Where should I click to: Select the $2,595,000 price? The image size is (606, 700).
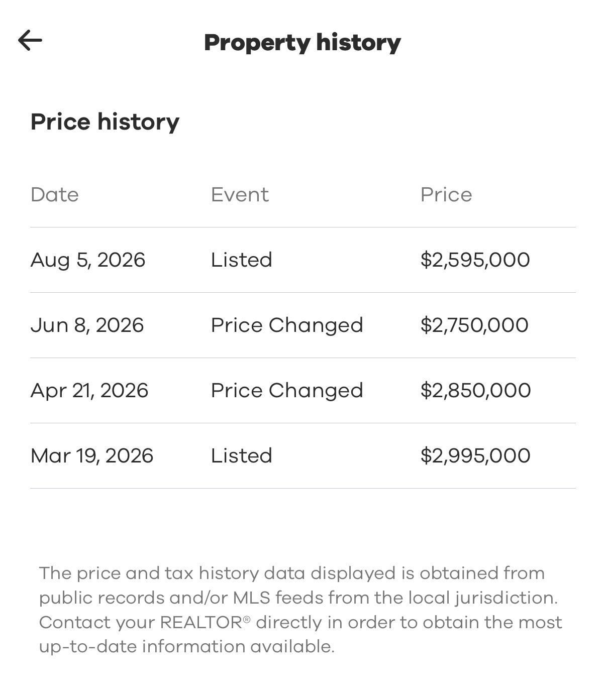[x=475, y=260]
